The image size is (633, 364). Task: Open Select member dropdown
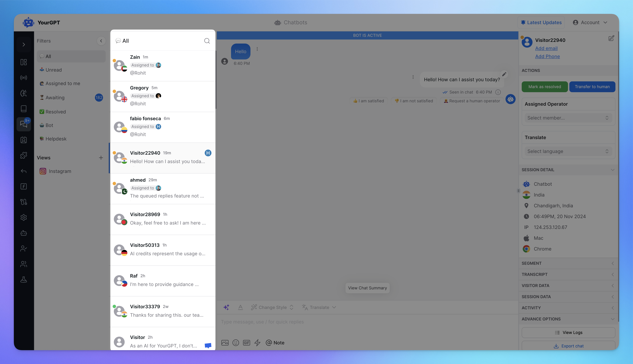pyautogui.click(x=568, y=118)
